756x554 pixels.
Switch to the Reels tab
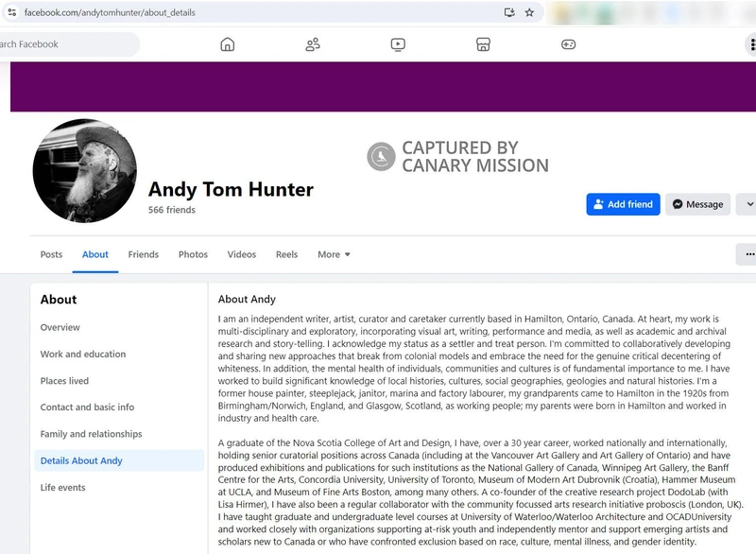(x=286, y=254)
